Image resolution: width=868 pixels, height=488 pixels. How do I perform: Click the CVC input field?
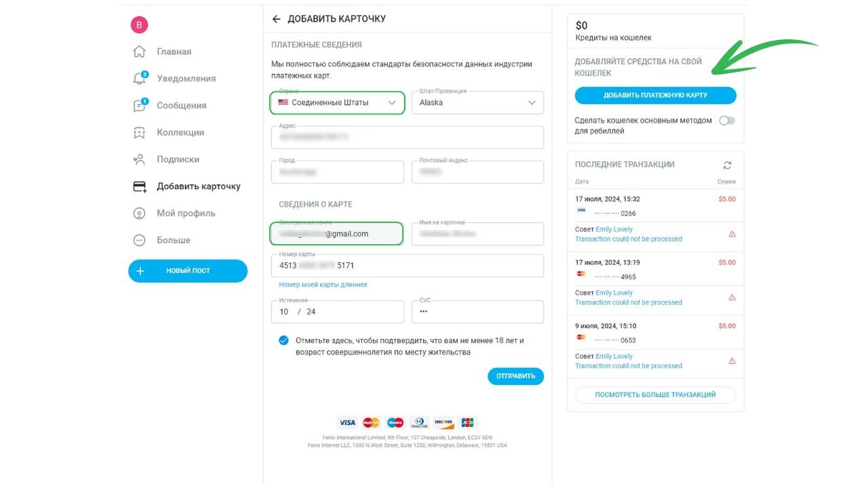tap(477, 312)
